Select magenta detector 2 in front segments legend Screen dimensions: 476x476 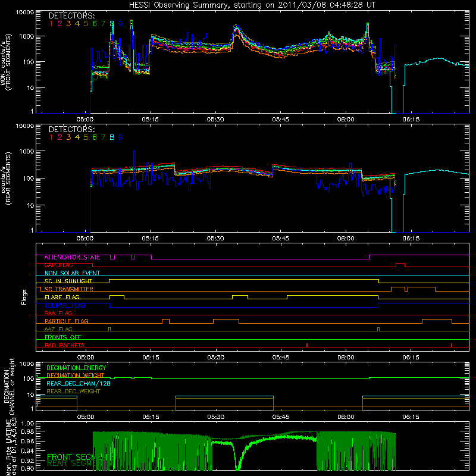(x=60, y=24)
